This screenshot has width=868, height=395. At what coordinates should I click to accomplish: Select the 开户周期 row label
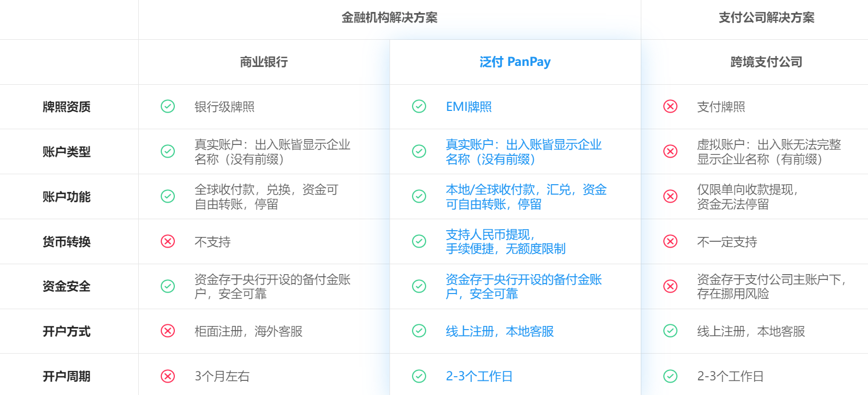point(66,376)
